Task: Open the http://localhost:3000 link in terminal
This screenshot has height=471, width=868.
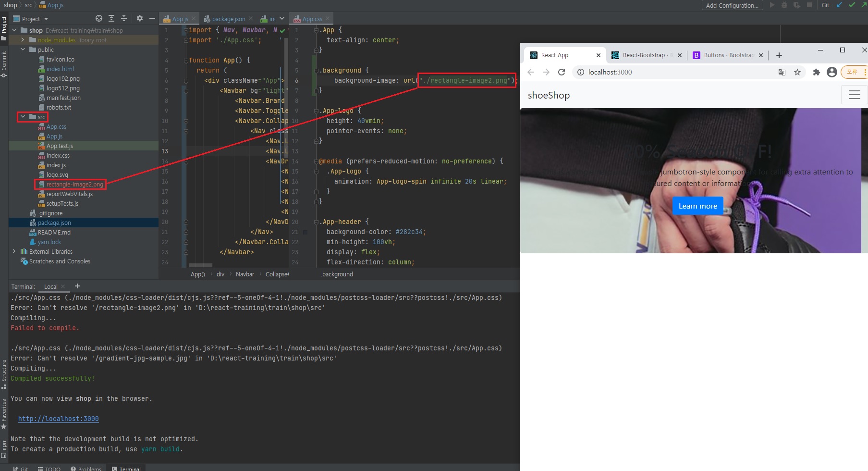Action: pos(59,419)
